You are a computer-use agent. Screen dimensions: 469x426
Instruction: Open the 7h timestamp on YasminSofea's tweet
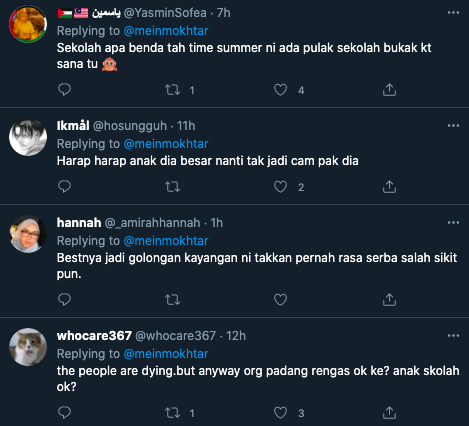click(x=224, y=13)
